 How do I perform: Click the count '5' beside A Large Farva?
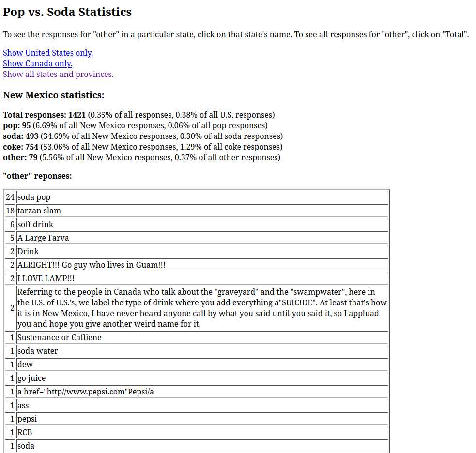point(10,238)
